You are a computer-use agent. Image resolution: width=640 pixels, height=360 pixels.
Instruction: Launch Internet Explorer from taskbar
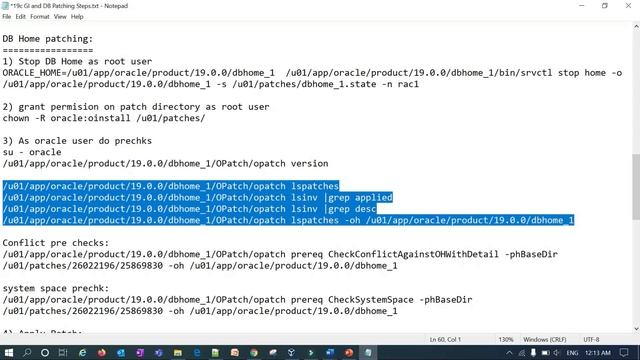[x=82, y=353]
